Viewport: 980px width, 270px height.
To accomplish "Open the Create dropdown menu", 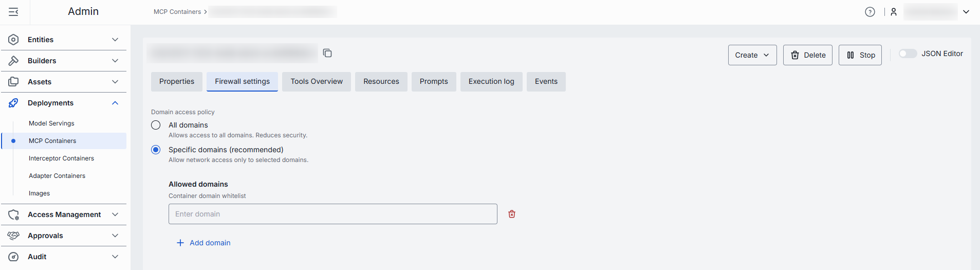I will (752, 55).
